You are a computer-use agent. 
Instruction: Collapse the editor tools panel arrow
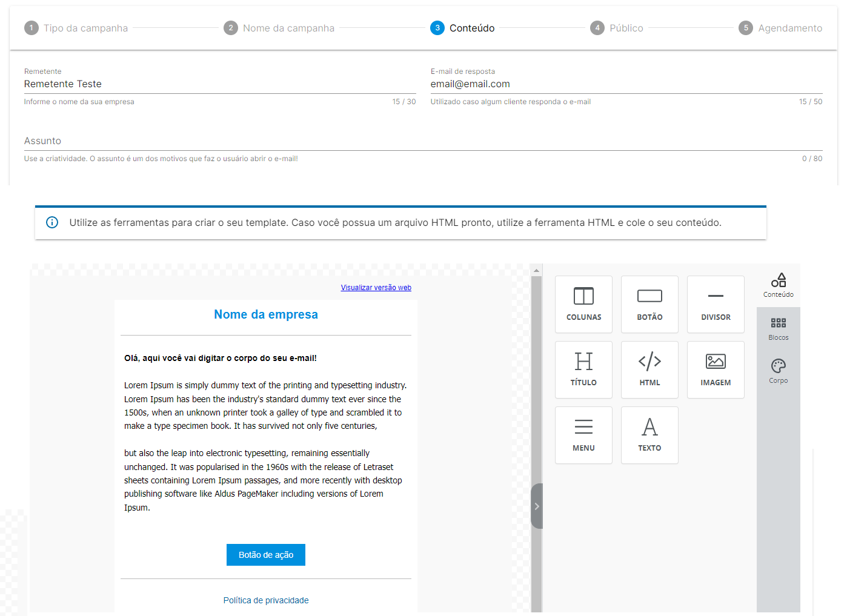(x=537, y=506)
